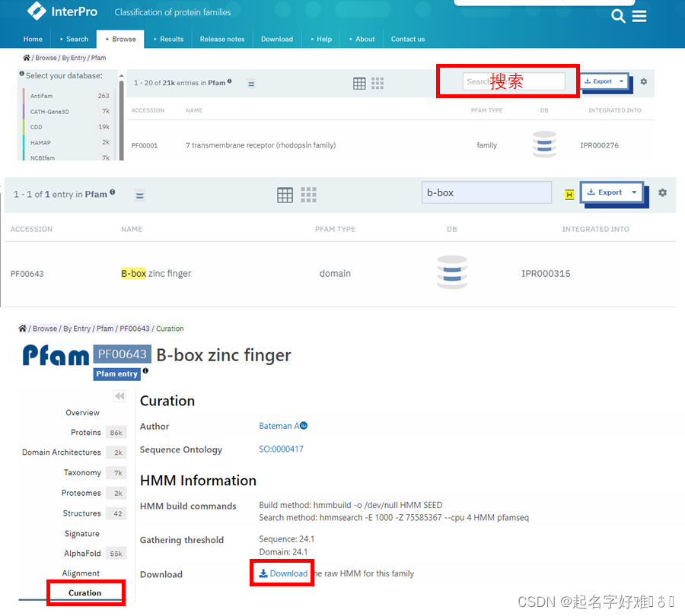Image resolution: width=685 pixels, height=616 pixels.
Task: Open the large Export dropdown
Action: 612,192
